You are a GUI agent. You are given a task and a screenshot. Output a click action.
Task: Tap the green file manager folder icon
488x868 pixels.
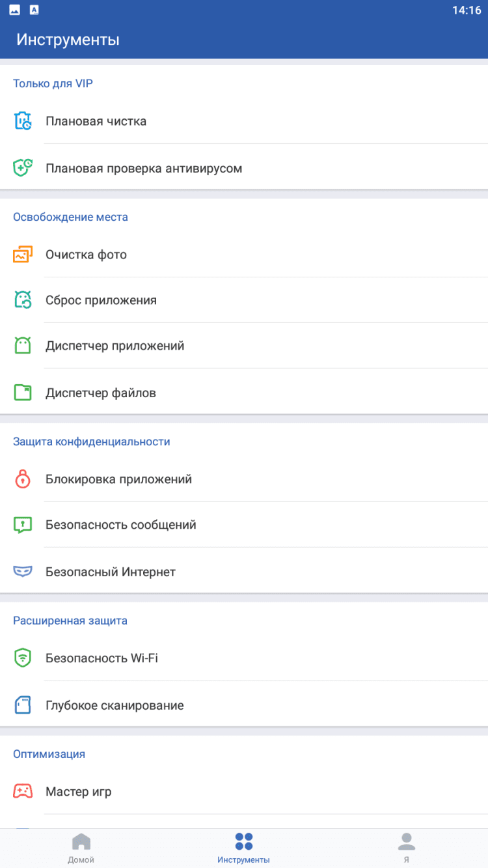23,393
